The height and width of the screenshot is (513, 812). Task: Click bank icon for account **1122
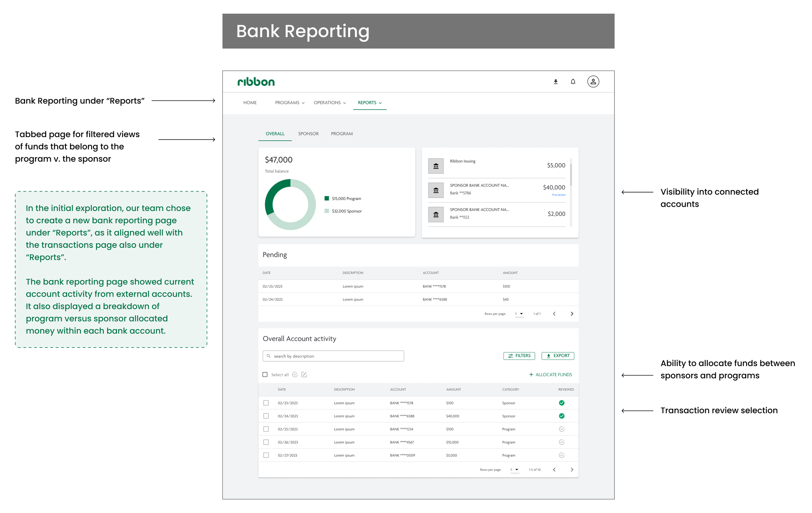click(436, 215)
